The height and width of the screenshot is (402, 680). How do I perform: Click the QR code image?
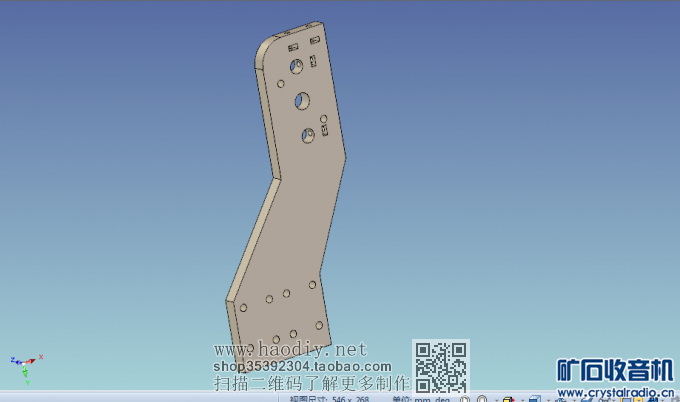[x=441, y=366]
